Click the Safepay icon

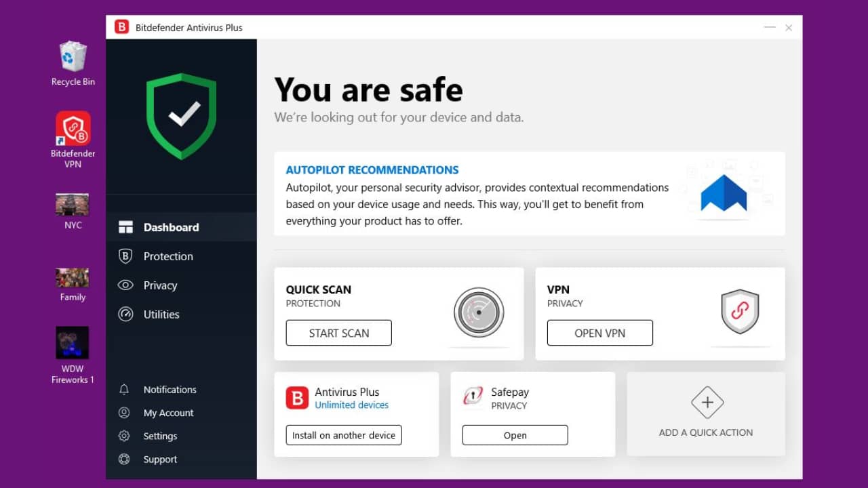tap(473, 396)
